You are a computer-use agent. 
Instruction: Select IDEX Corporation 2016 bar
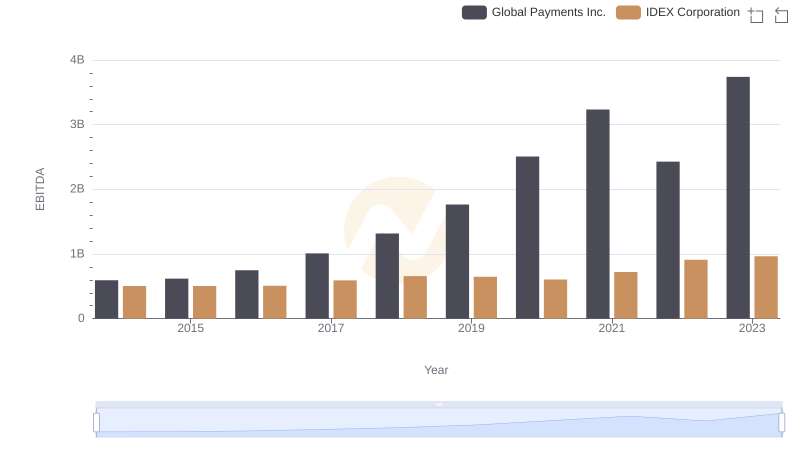coord(275,302)
